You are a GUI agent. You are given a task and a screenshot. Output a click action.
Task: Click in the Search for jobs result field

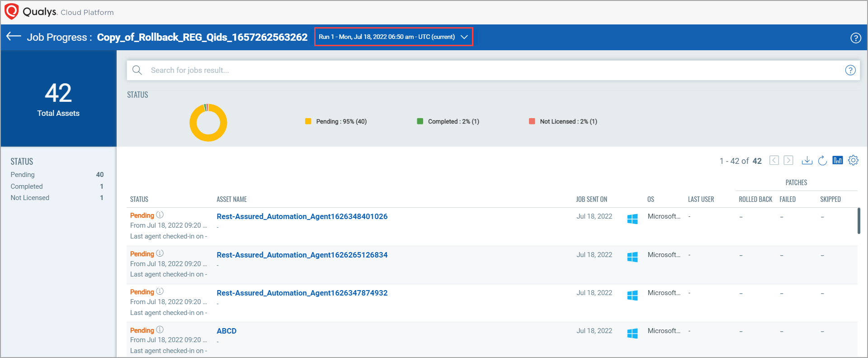coord(452,70)
